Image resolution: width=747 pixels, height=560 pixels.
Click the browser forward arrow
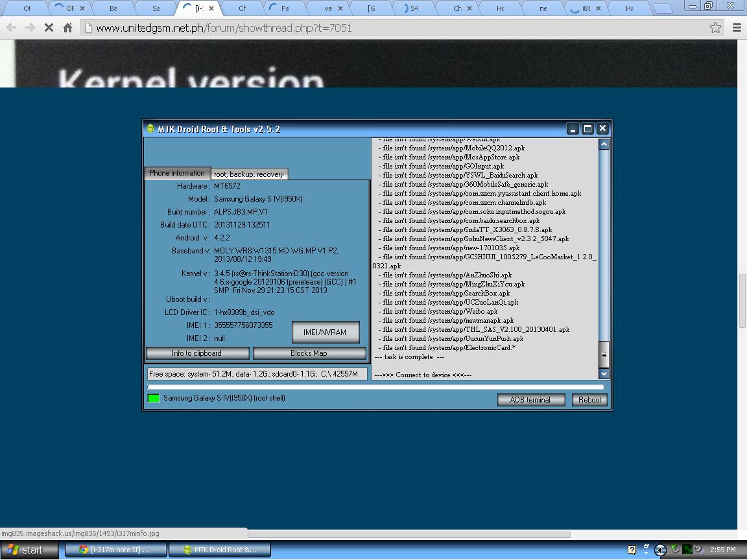[x=30, y=28]
